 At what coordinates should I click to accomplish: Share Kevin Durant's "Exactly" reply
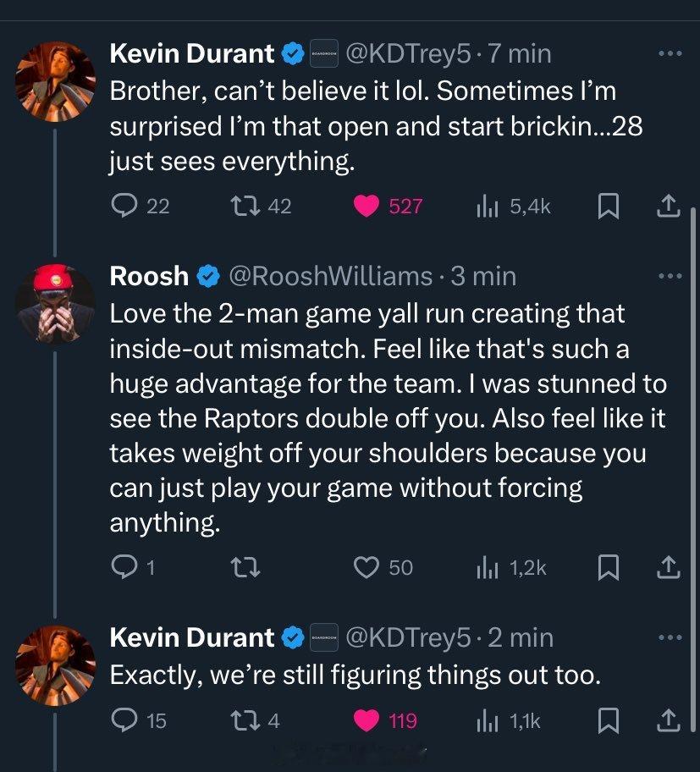[668, 720]
